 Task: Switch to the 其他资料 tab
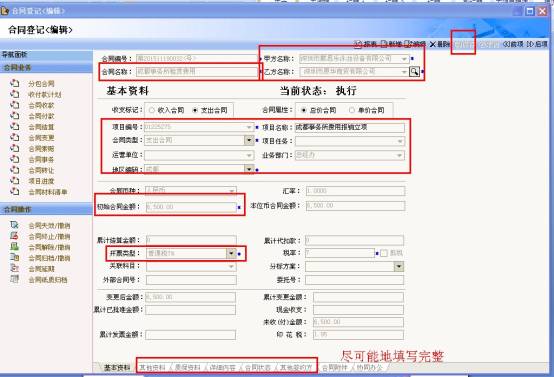click(152, 367)
